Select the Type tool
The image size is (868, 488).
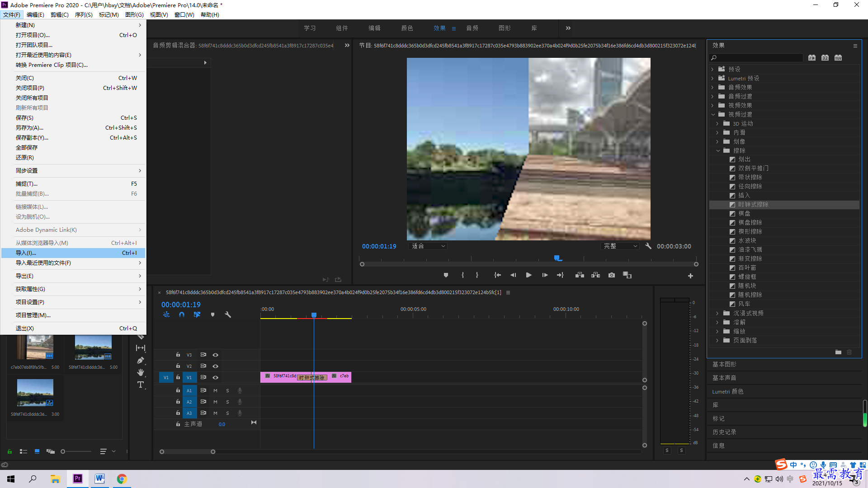pyautogui.click(x=141, y=385)
